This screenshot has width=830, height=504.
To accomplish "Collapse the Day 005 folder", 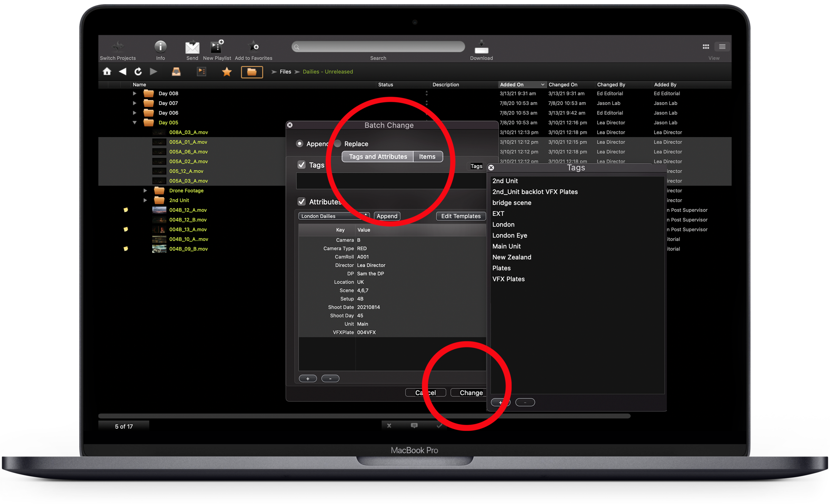I will [x=134, y=123].
